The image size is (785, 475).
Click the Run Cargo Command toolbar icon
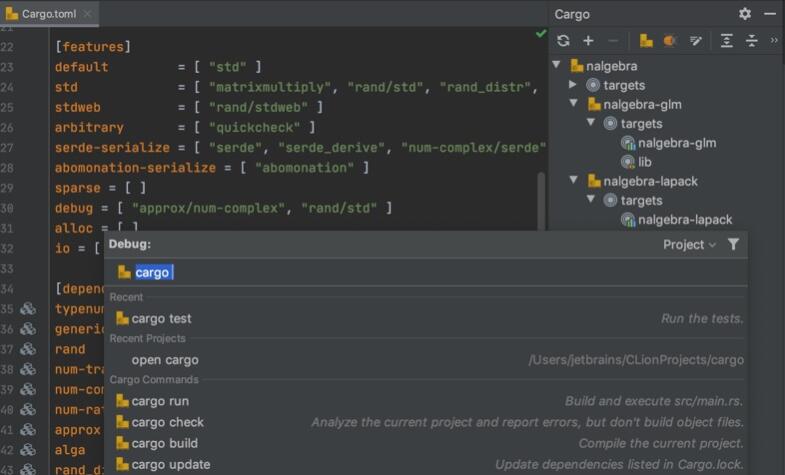click(646, 41)
